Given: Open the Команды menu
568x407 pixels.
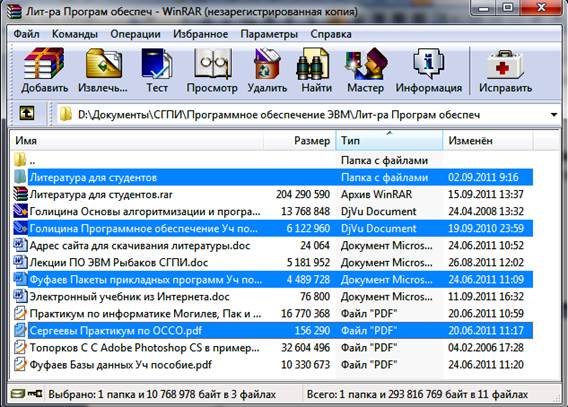Looking at the screenshot, I should pos(75,34).
